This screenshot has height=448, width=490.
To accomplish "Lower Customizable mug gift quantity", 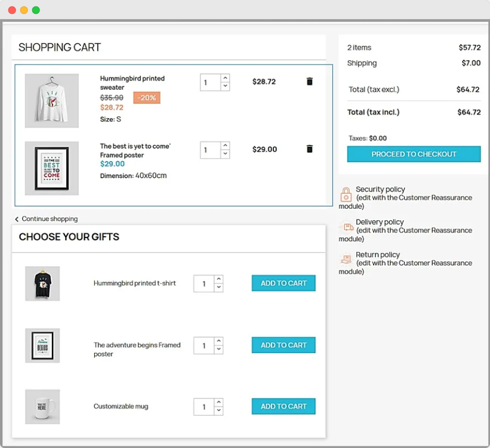I will [x=218, y=411].
